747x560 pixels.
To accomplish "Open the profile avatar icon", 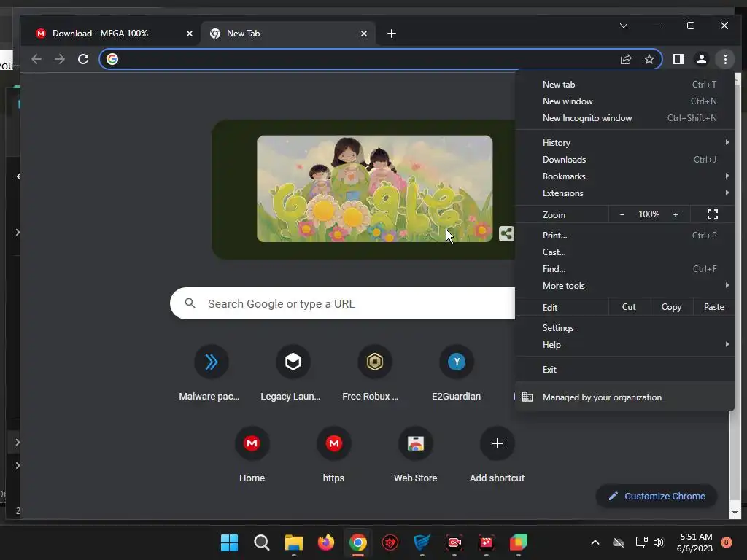I will coord(701,59).
